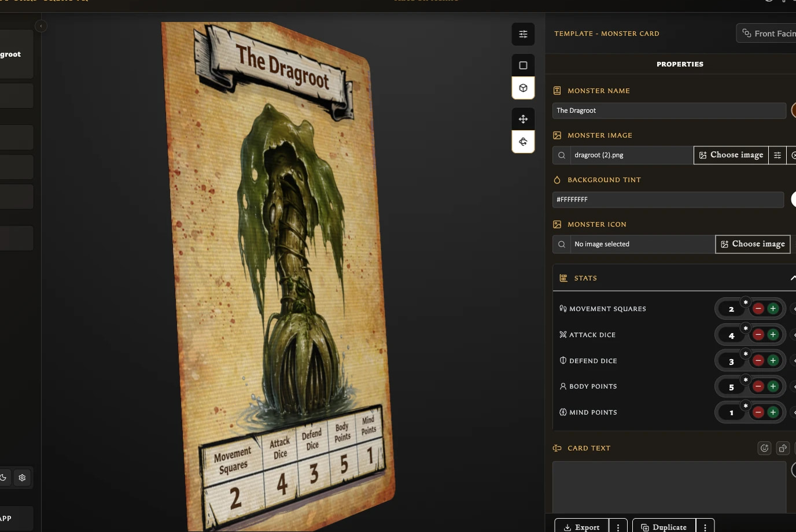Open the Background Tint white swatch
The height and width of the screenshot is (532, 796).
click(x=794, y=199)
